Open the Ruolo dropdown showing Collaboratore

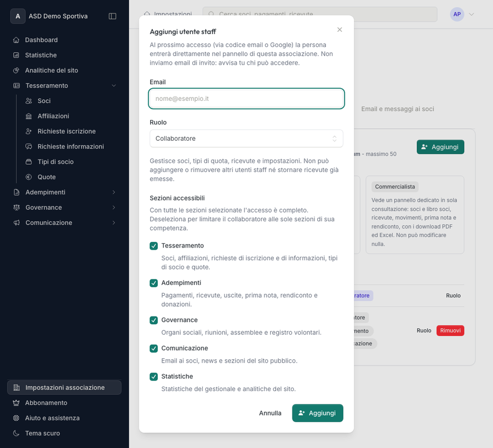(246, 139)
